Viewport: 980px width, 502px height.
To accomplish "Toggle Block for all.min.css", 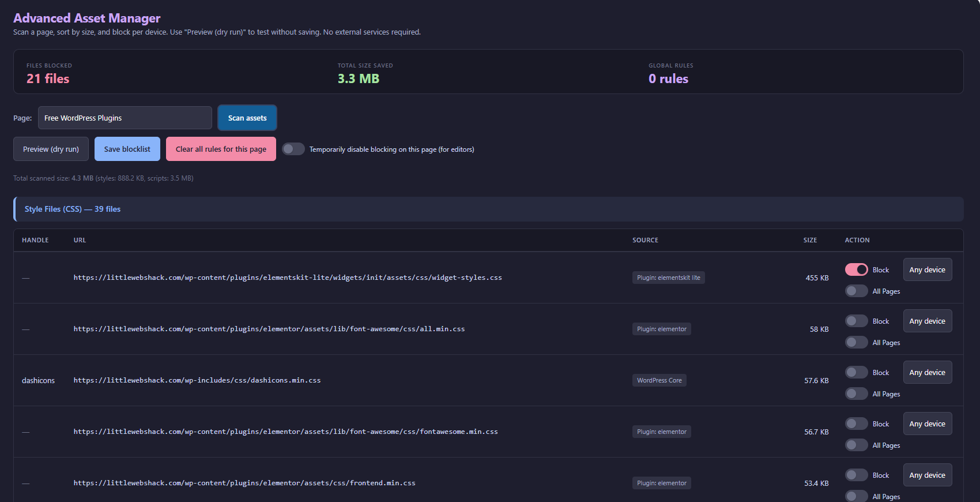I will click(856, 321).
